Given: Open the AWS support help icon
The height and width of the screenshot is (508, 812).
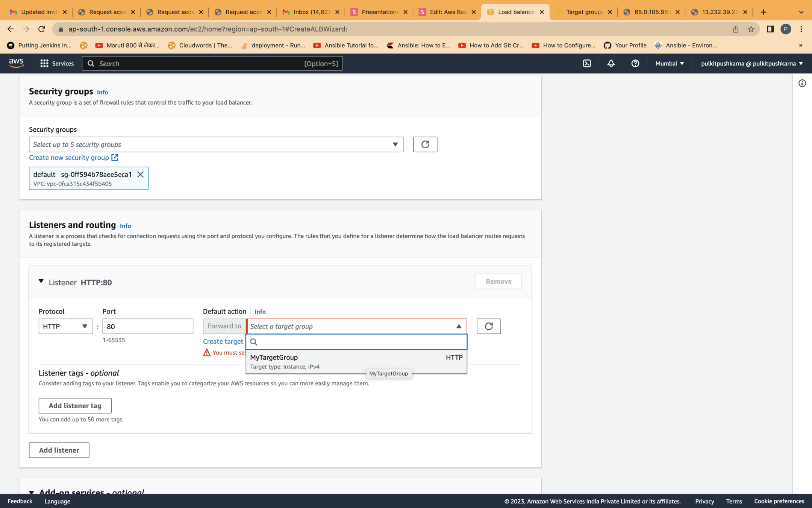Looking at the screenshot, I should 635,64.
